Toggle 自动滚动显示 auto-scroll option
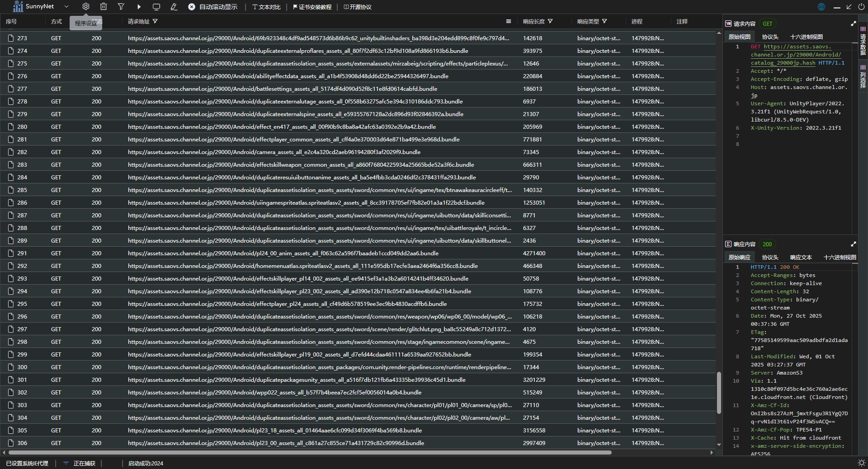 pos(212,7)
